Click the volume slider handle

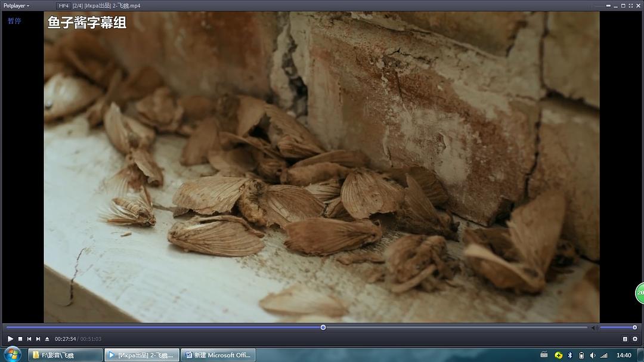click(634, 327)
